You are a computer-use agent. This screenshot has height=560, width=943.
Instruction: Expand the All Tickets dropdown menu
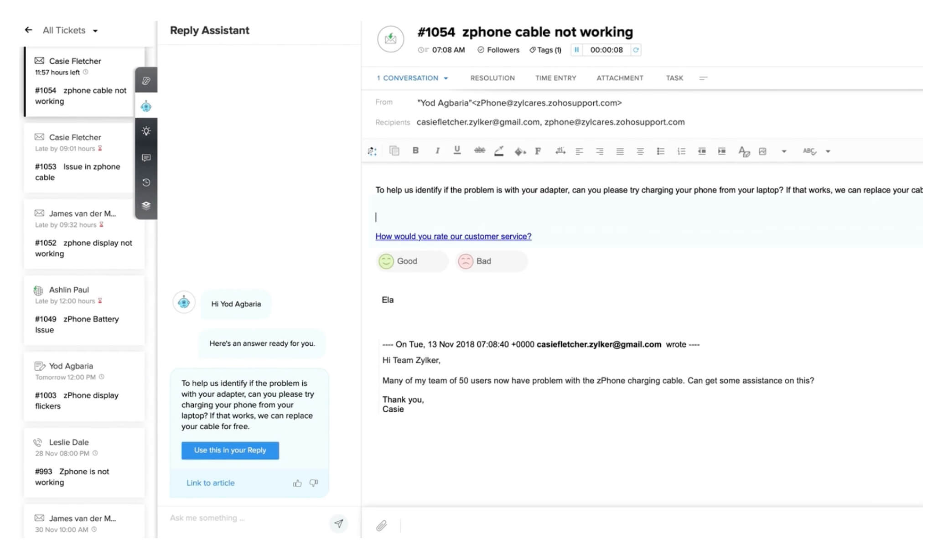95,29
